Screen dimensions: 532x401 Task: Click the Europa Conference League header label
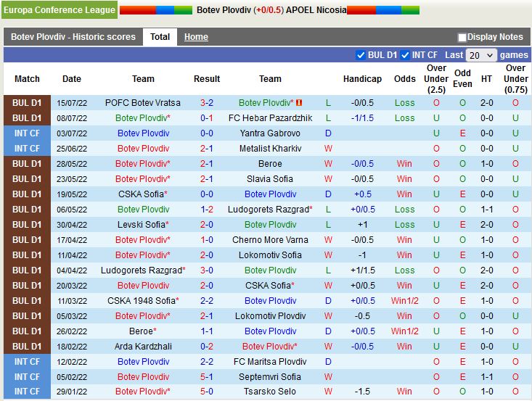60,10
